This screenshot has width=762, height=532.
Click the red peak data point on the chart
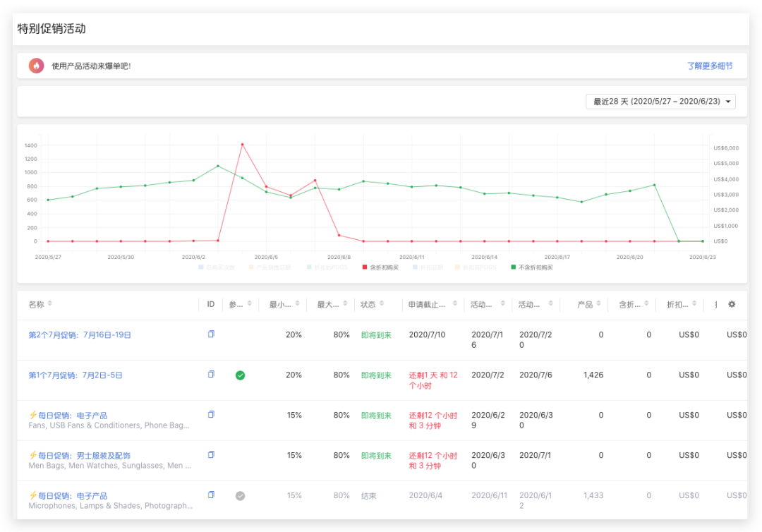(243, 145)
